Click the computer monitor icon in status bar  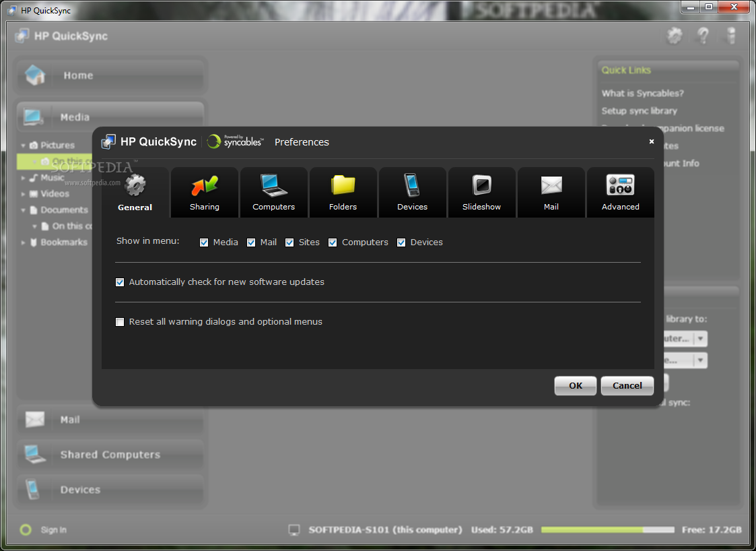click(x=294, y=529)
